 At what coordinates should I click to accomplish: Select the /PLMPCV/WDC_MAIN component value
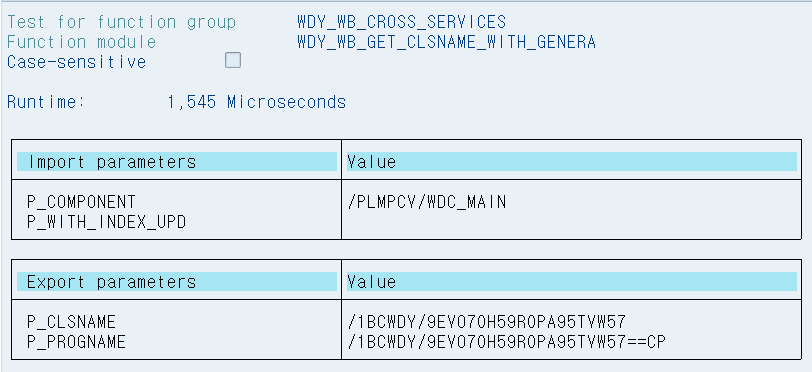click(427, 202)
